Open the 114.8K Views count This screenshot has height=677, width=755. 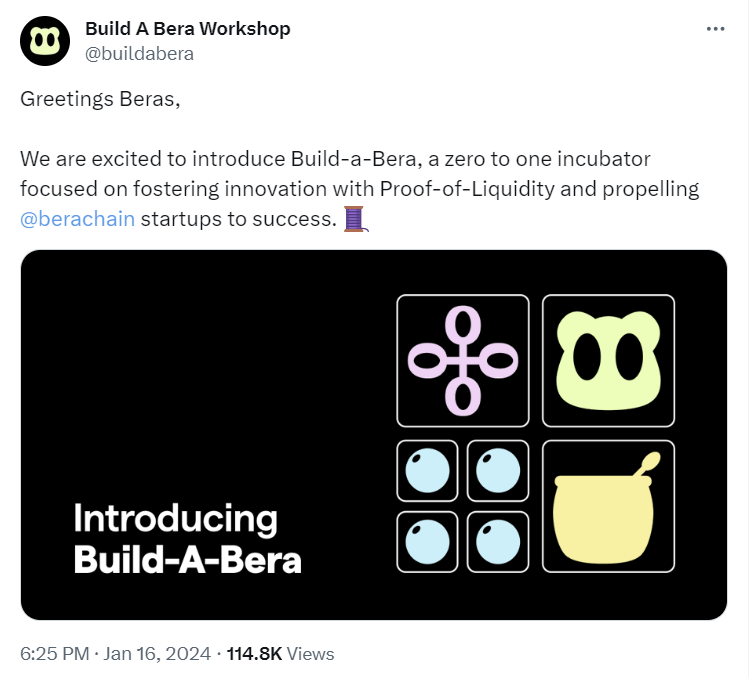[x=280, y=654]
